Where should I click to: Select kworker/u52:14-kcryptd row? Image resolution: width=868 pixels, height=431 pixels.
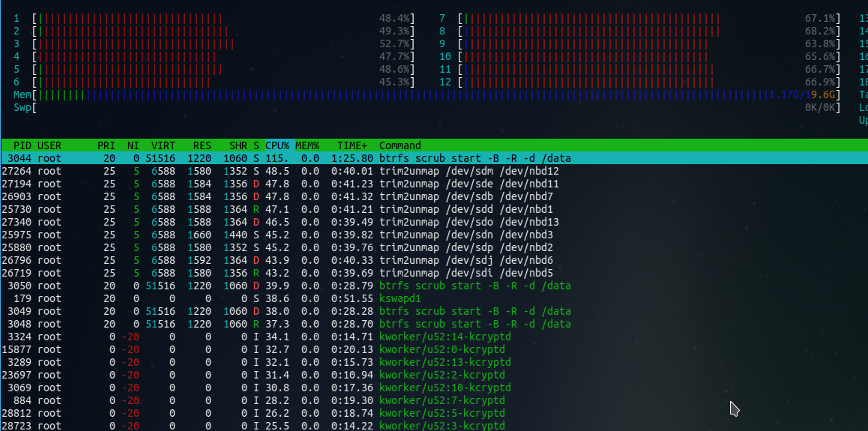point(434,337)
